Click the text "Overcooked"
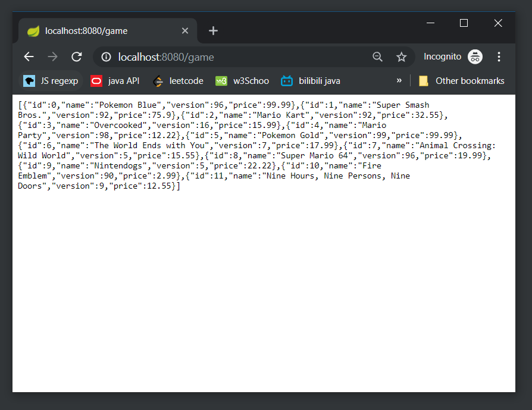This screenshot has height=410, width=532. click(118, 125)
